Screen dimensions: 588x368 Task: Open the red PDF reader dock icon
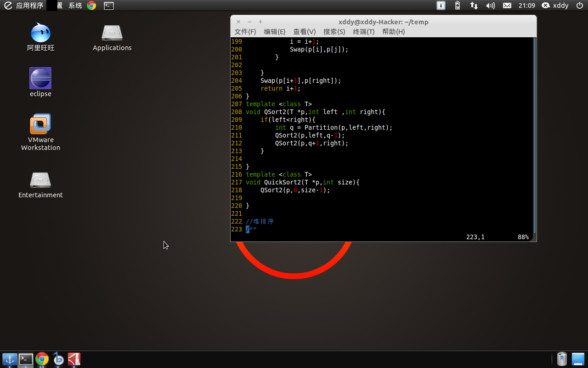click(x=74, y=359)
